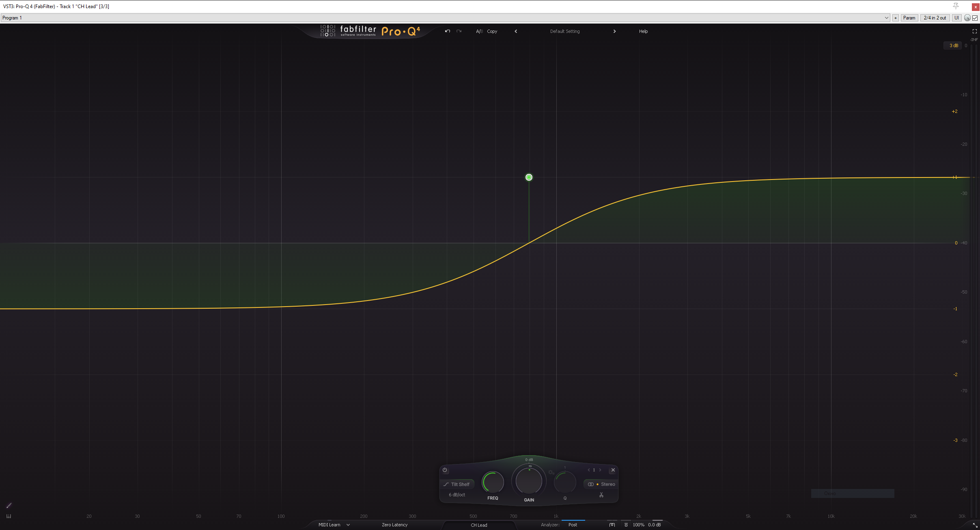The height and width of the screenshot is (530, 980).
Task: Expand the MIDI Learn dropdown arrow
Action: tap(348, 525)
